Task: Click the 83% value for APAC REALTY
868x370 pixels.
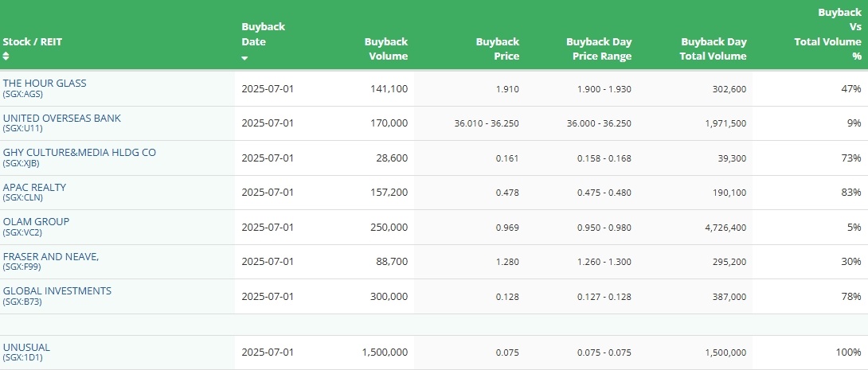Action: tap(851, 193)
